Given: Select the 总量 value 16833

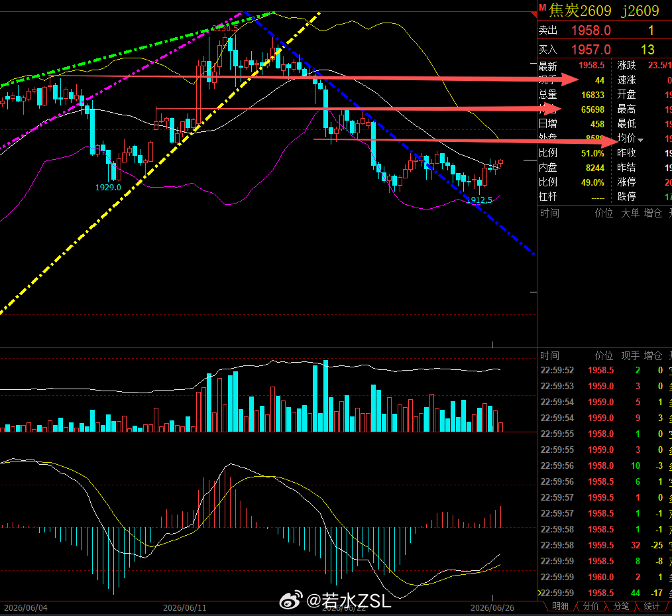Looking at the screenshot, I should pos(592,95).
